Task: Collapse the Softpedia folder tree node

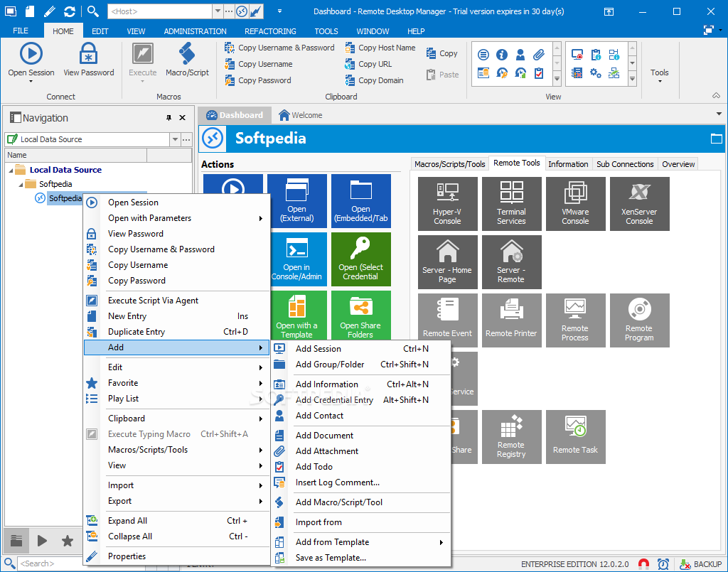Action: [21, 185]
